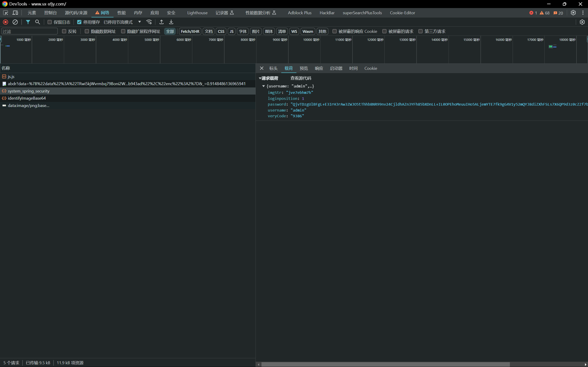Click the veryCode value "9386"
The image size is (588, 367).
pos(297,116)
